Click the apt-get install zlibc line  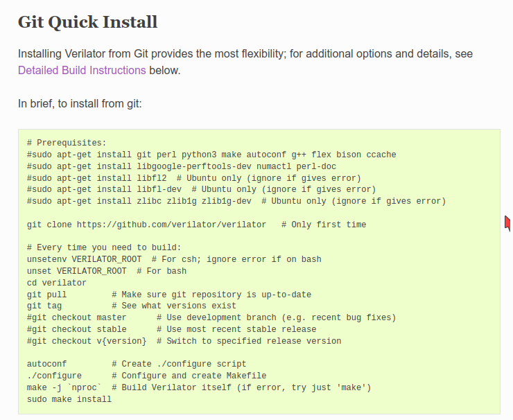pyautogui.click(x=236, y=201)
